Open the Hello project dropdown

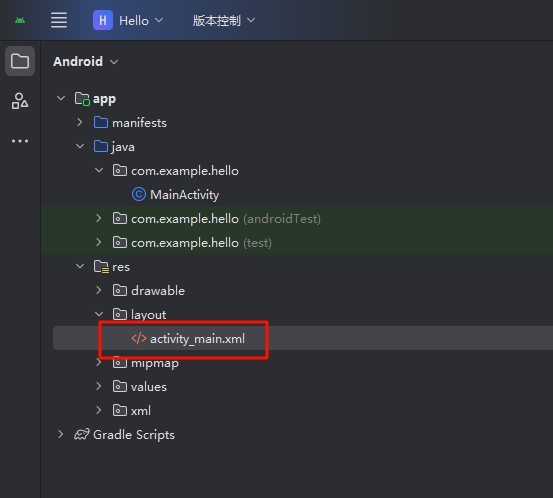(x=141, y=20)
